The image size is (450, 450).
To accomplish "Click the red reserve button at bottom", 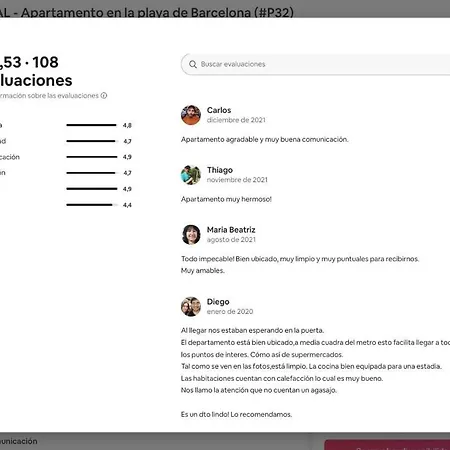I will [x=387, y=445].
